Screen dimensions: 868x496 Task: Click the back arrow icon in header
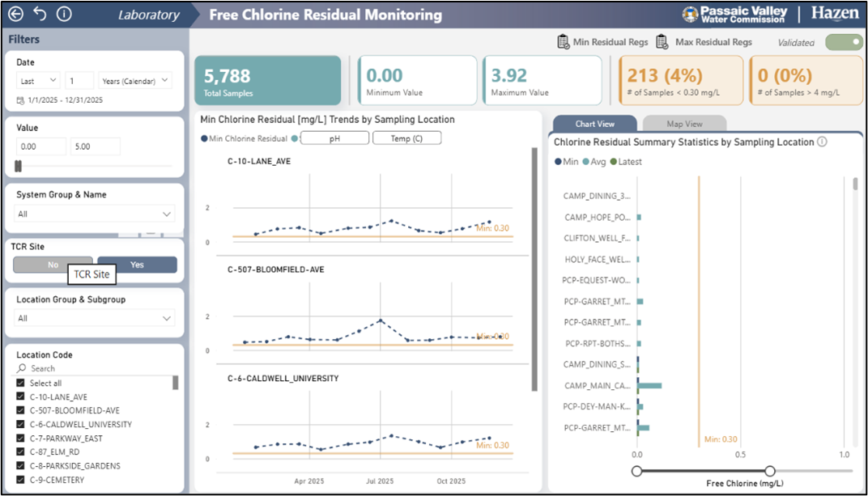pyautogui.click(x=15, y=15)
